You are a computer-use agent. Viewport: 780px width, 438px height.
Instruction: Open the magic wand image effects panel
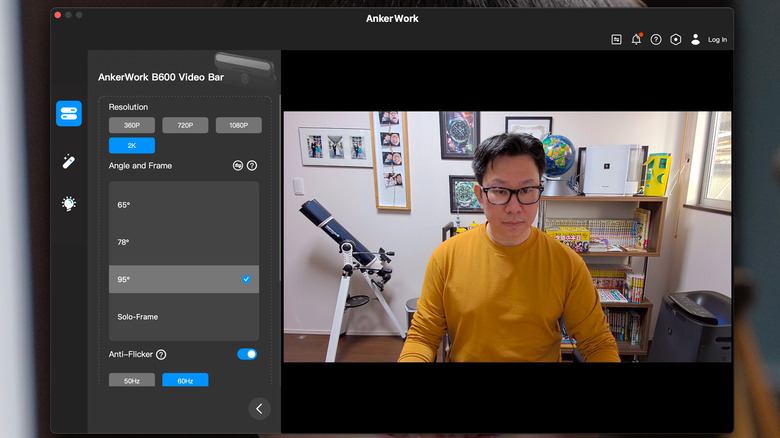point(69,160)
